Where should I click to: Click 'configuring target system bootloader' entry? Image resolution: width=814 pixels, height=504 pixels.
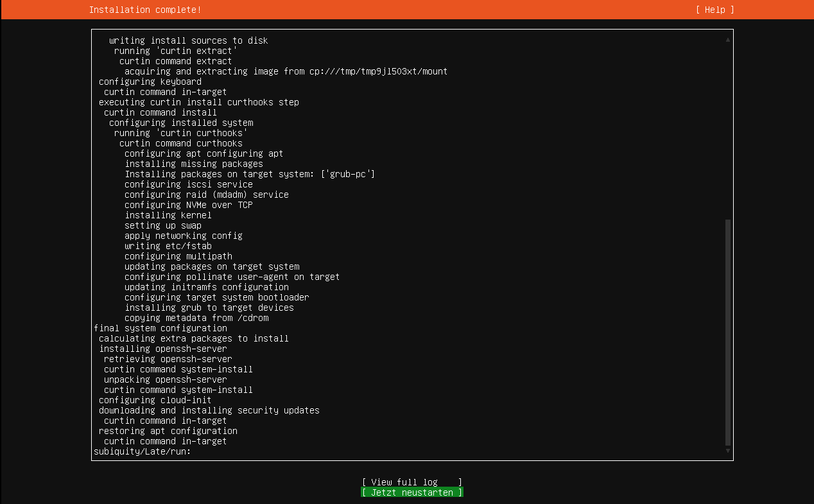pyautogui.click(x=217, y=297)
